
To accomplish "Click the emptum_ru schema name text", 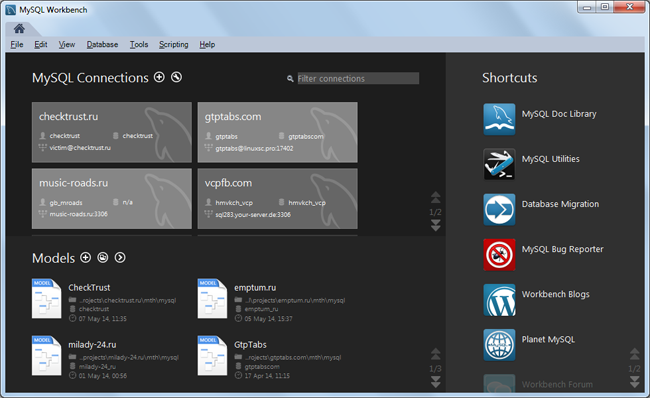I will (261, 309).
